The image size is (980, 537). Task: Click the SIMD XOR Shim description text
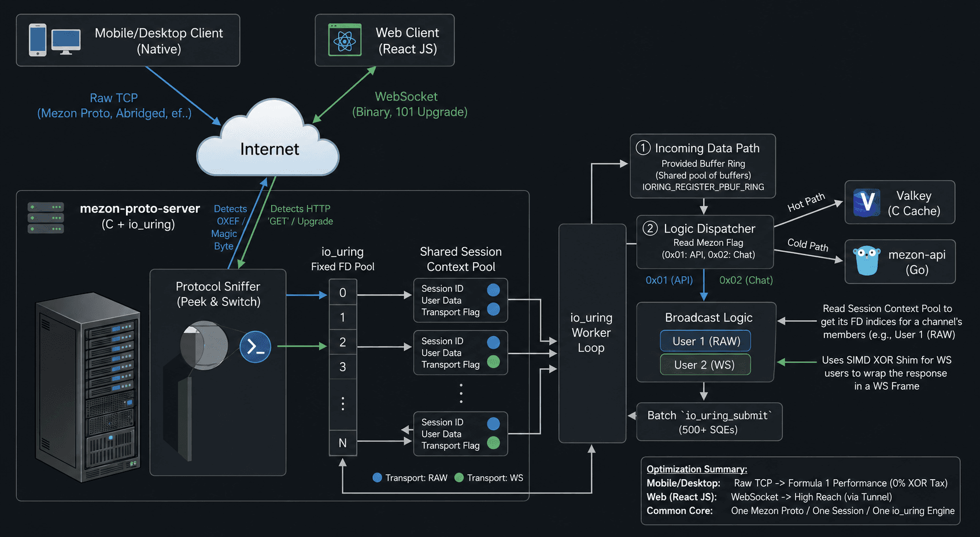click(x=887, y=373)
